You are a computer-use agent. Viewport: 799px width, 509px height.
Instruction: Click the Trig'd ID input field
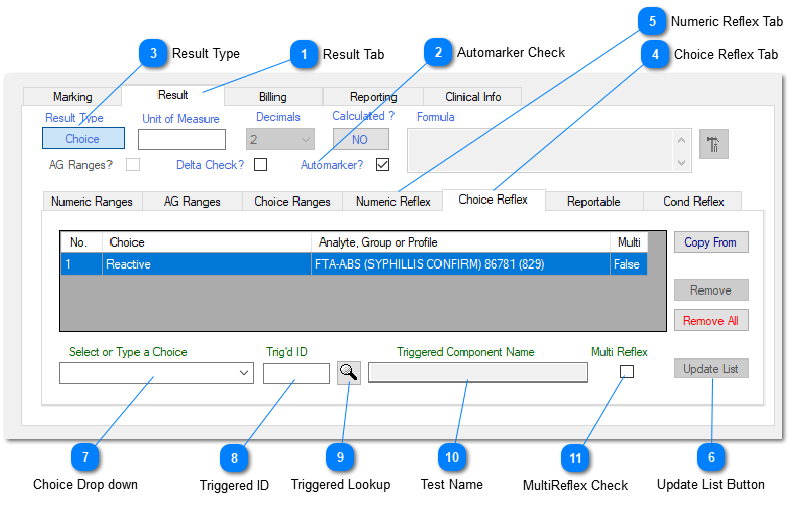click(296, 373)
